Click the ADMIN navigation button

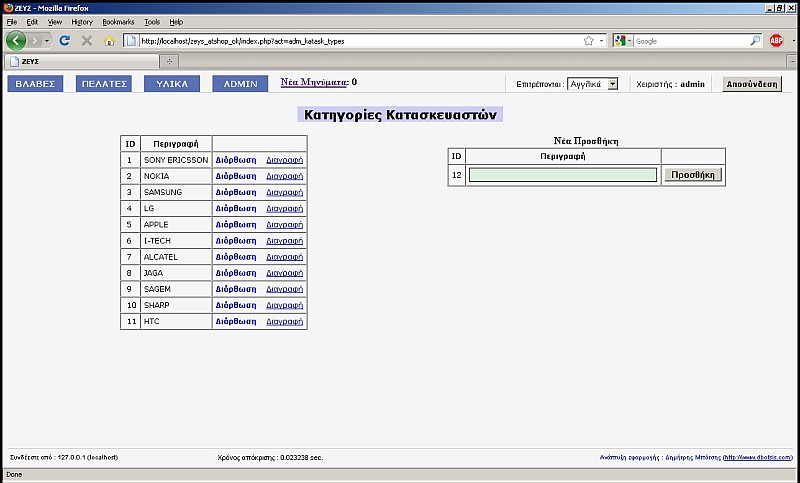tap(240, 84)
